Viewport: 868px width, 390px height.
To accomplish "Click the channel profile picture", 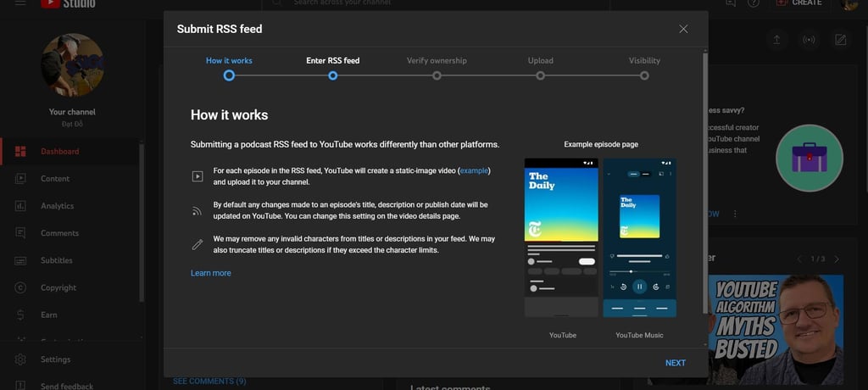I will click(x=72, y=64).
